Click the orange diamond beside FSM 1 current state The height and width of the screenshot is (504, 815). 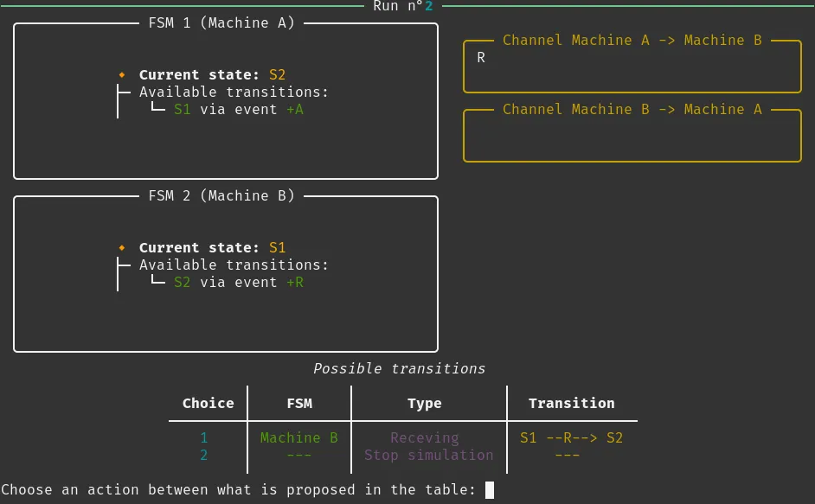[122, 75]
